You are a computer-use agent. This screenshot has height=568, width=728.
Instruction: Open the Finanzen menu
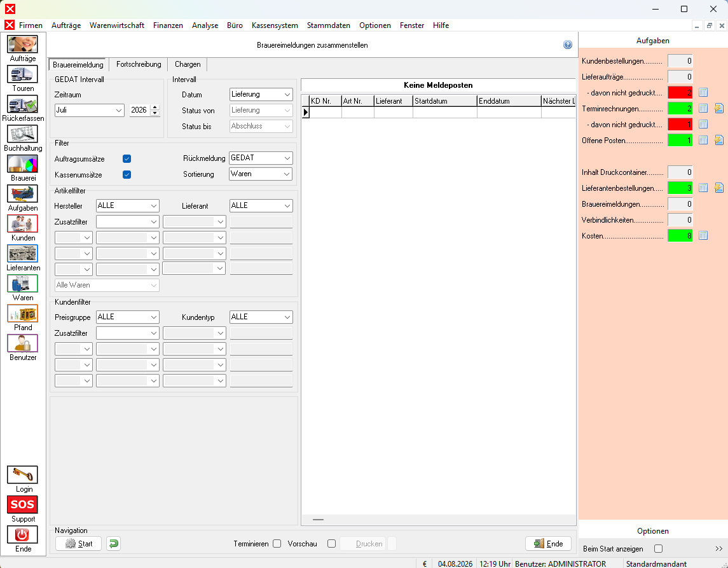pos(168,25)
